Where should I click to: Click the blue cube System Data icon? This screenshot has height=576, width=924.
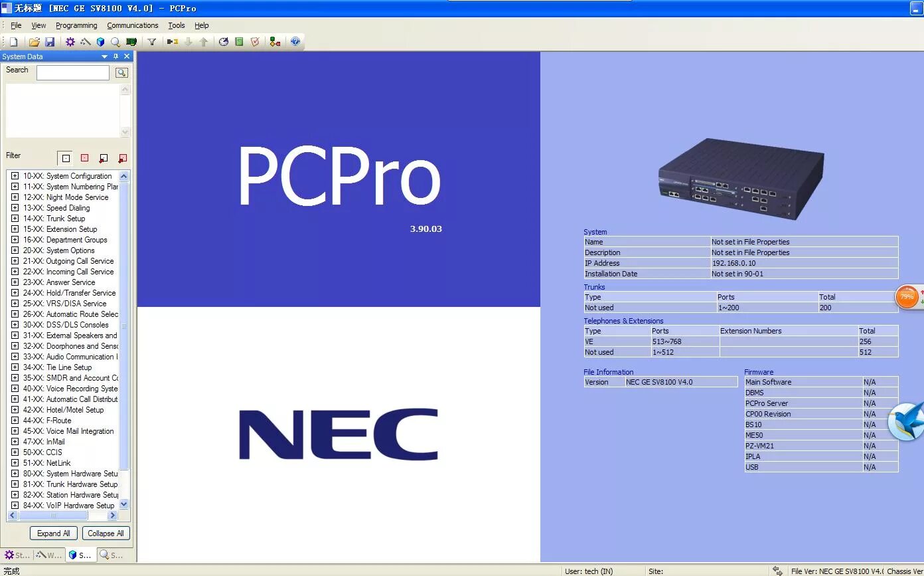(x=100, y=42)
